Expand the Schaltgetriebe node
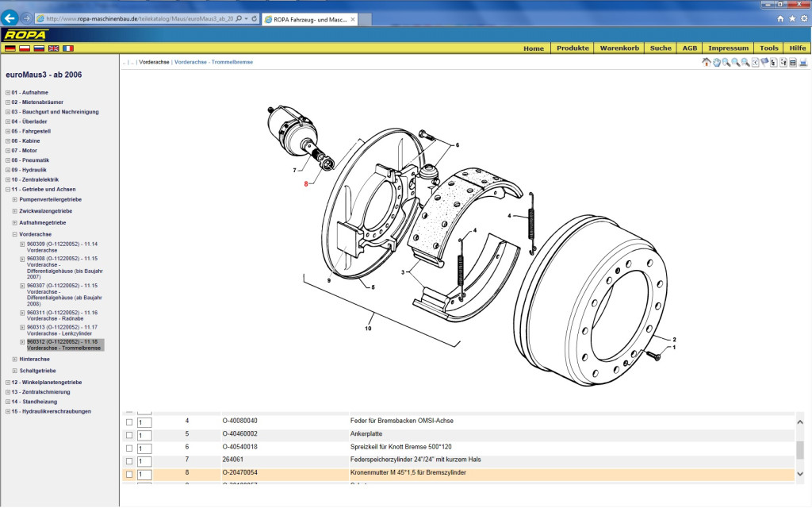 pos(15,371)
